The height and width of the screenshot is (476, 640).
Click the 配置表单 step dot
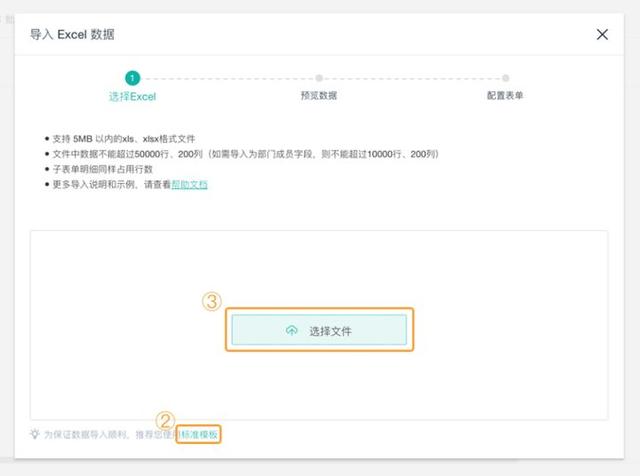click(505, 78)
